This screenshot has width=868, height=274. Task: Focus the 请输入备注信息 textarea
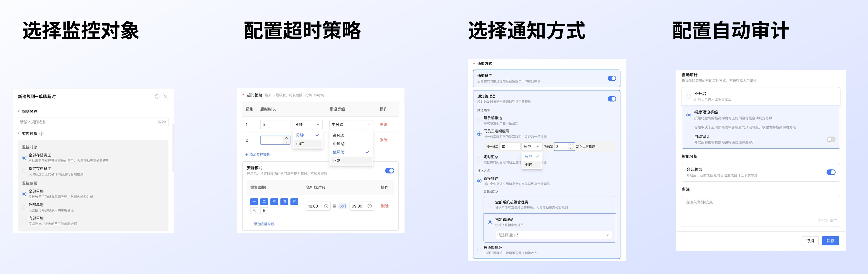[x=761, y=211]
